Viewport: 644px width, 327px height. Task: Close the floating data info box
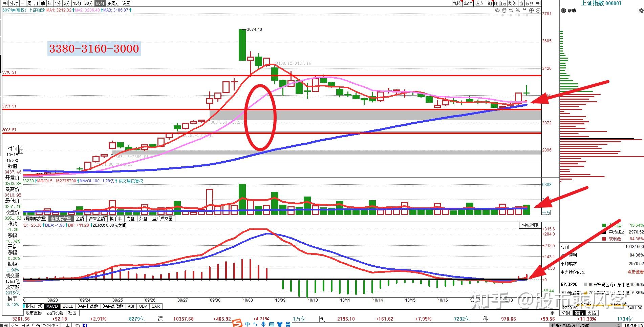point(21,147)
